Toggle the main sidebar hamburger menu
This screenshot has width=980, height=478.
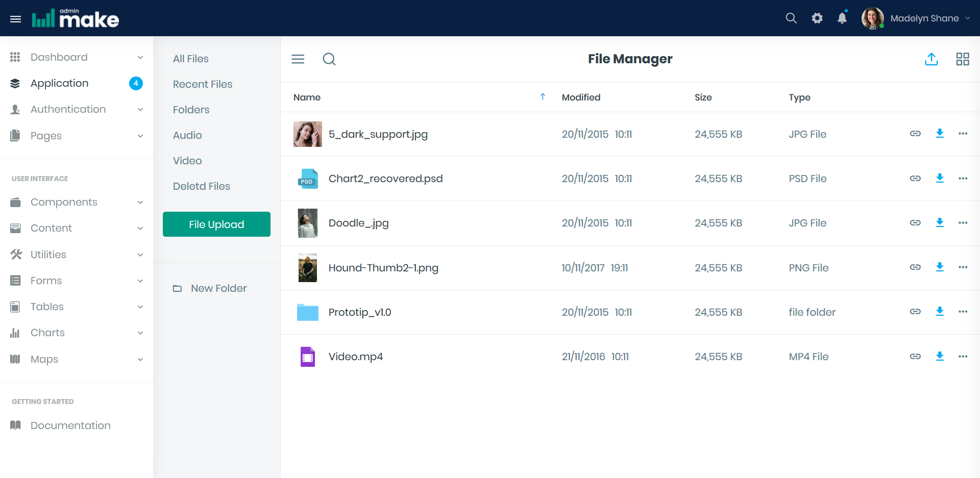[x=16, y=19]
